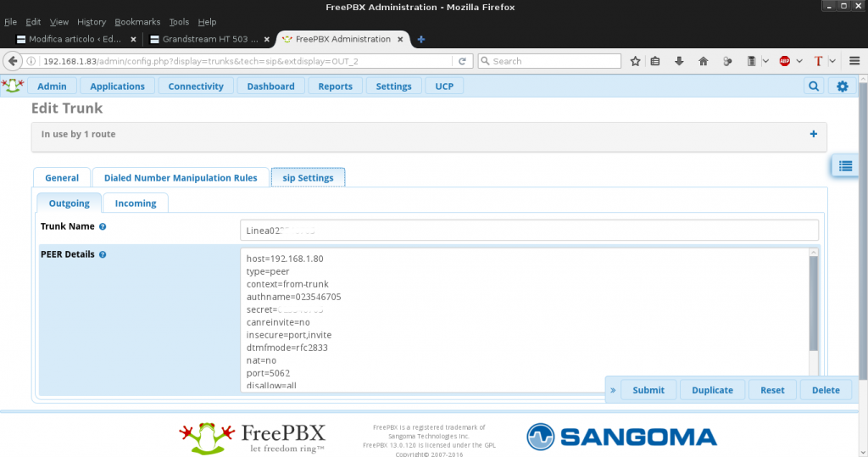
Task: Click help icon next to Trunk Name
Action: coord(103,227)
